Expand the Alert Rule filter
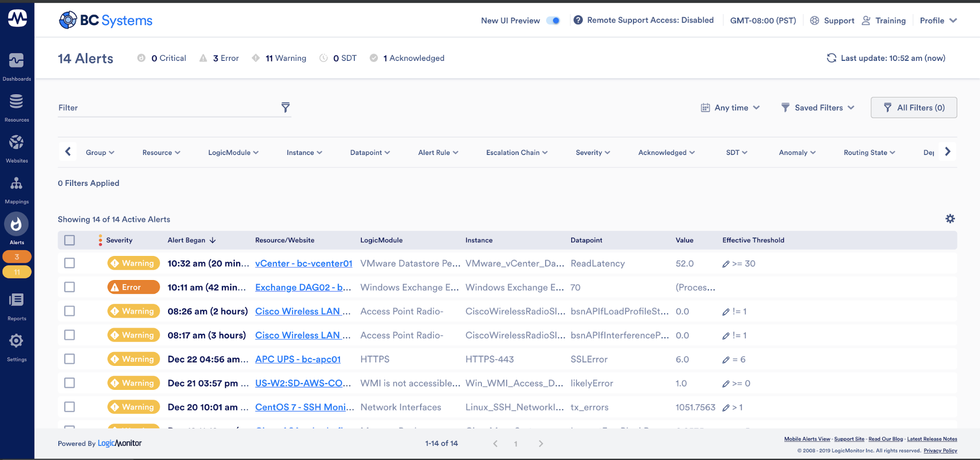This screenshot has width=980, height=460. tap(438, 153)
